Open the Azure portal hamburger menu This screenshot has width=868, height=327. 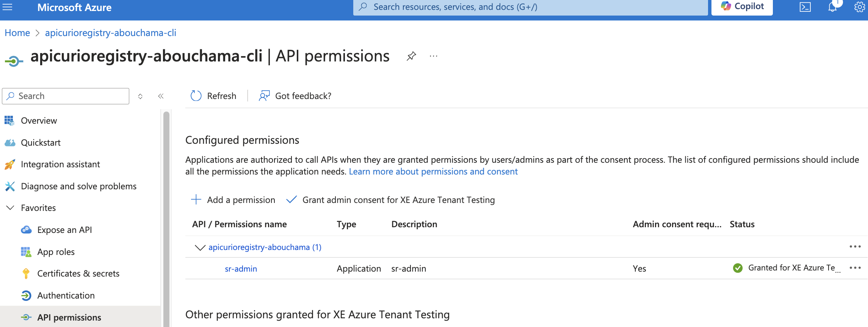[x=7, y=7]
